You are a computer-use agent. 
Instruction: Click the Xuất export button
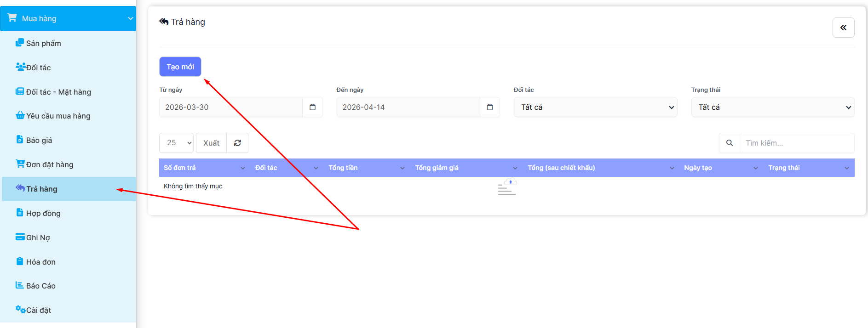pyautogui.click(x=211, y=143)
